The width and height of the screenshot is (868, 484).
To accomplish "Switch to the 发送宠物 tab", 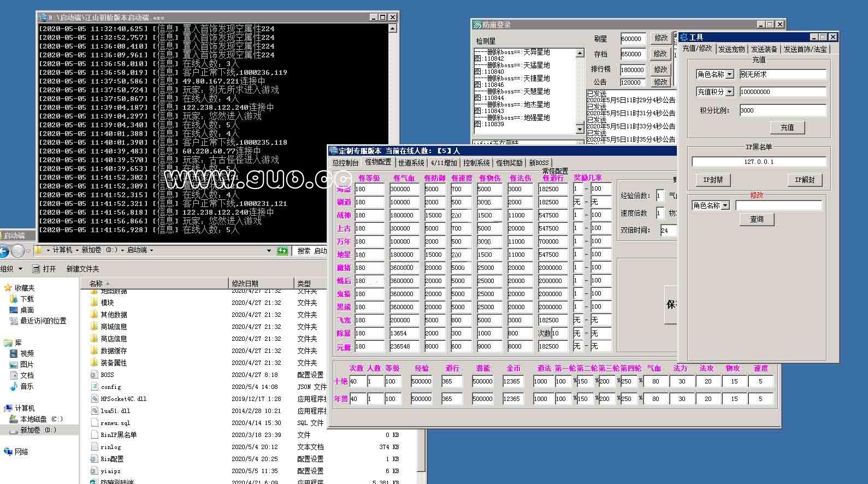I will (731, 49).
